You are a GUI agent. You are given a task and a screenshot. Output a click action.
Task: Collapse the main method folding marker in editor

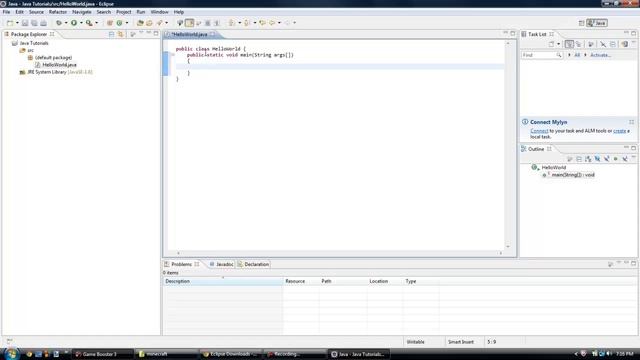173,55
